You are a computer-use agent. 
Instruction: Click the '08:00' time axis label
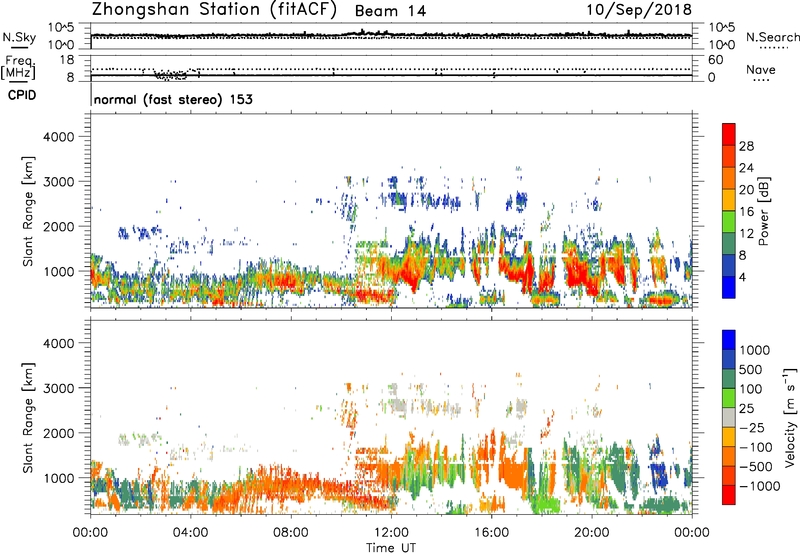pyautogui.click(x=291, y=533)
